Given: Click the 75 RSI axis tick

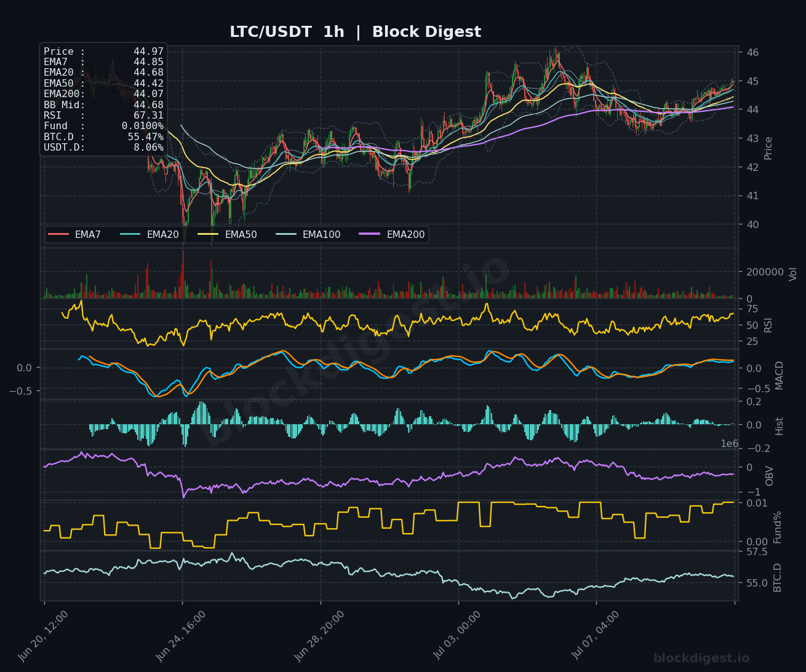Looking at the screenshot, I should [x=752, y=309].
